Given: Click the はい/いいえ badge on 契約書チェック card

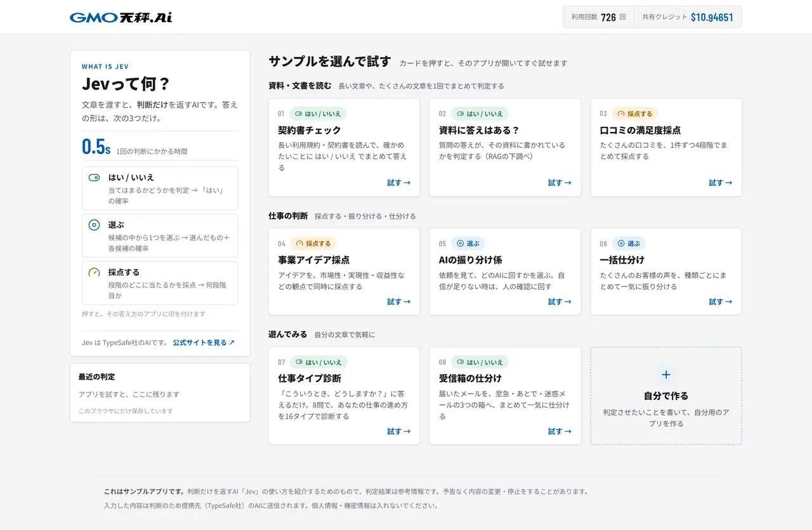Looking at the screenshot, I should coord(318,113).
